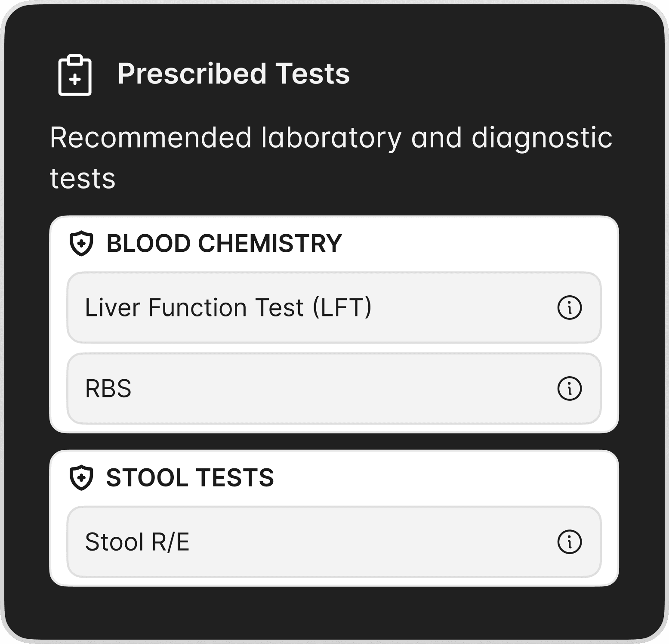Click the Prescribed Tests clipboard icon
This screenshot has width=669, height=644.
click(75, 75)
